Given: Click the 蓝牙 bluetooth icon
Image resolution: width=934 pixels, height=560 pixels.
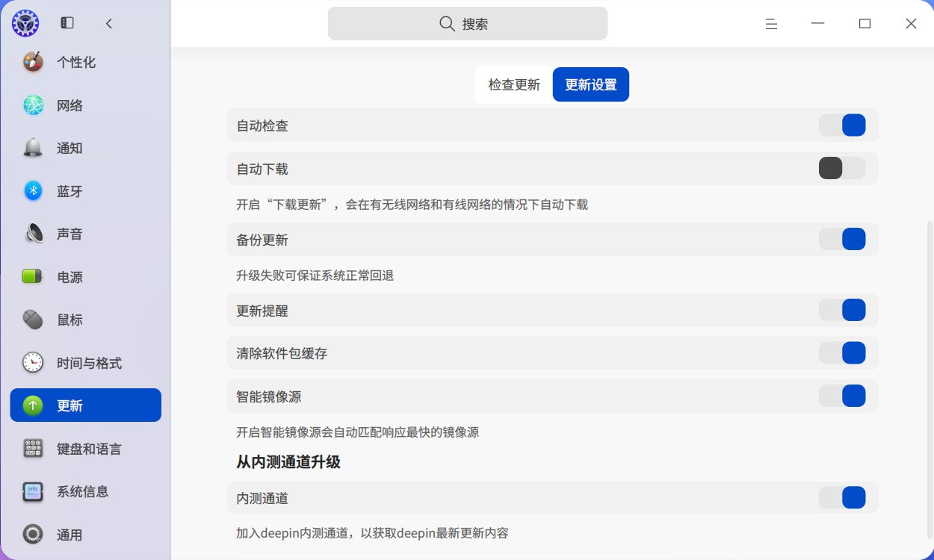Looking at the screenshot, I should [33, 191].
